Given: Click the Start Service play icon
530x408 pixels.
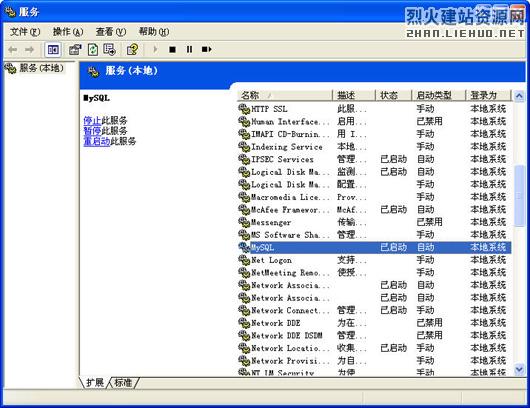Looking at the screenshot, I should click(x=155, y=50).
